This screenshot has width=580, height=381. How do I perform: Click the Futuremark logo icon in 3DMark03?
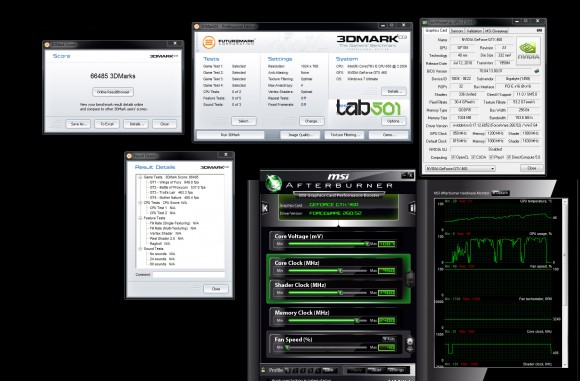click(209, 42)
